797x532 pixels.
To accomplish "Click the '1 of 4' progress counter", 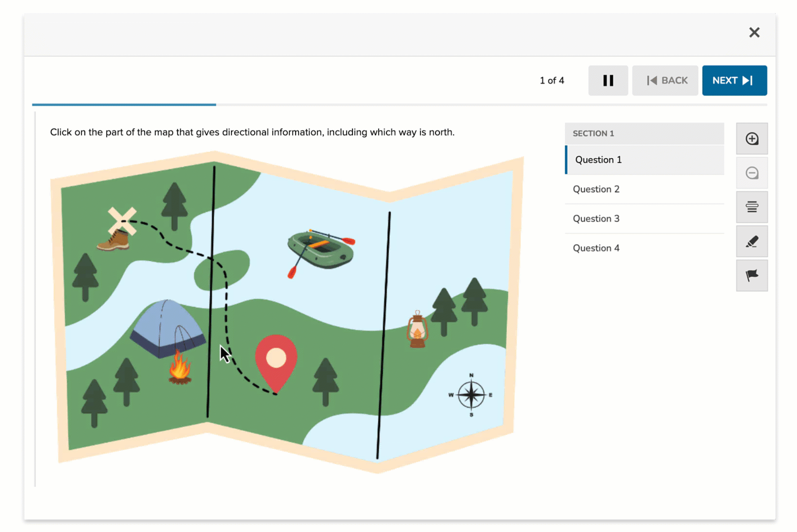I will click(x=552, y=80).
